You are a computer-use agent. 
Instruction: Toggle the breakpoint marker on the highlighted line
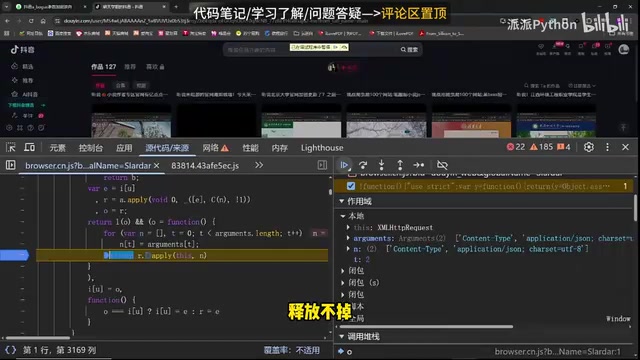(x=15, y=256)
